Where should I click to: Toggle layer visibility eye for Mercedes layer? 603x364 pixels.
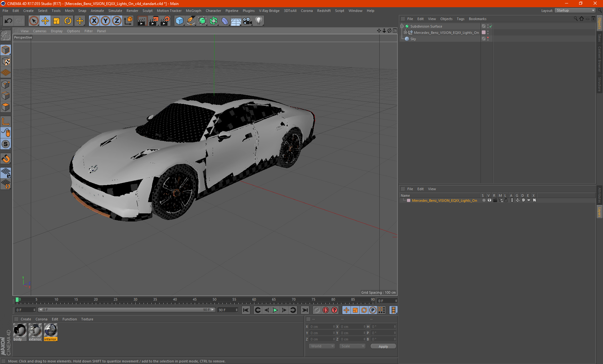tap(489, 200)
